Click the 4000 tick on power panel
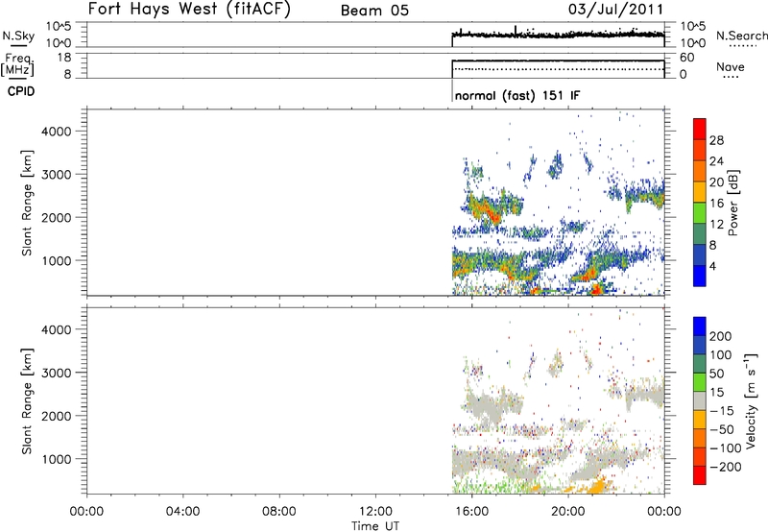This screenshot has height=532, width=768. [x=57, y=132]
